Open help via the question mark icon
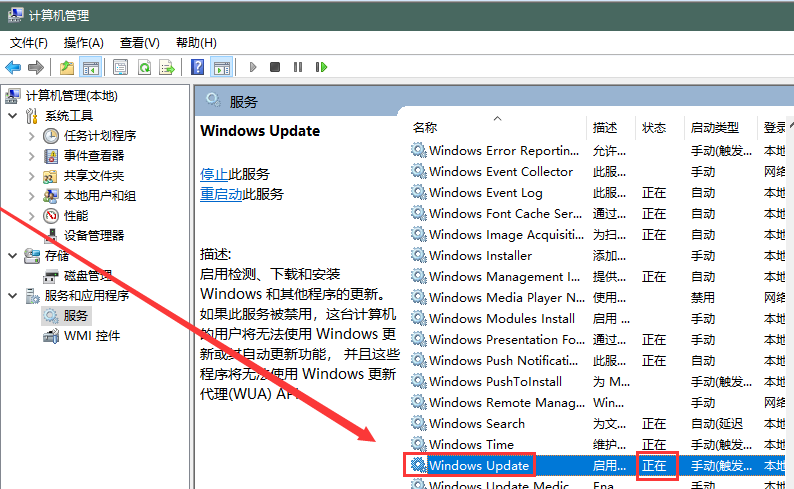The width and height of the screenshot is (794, 489). click(197, 67)
